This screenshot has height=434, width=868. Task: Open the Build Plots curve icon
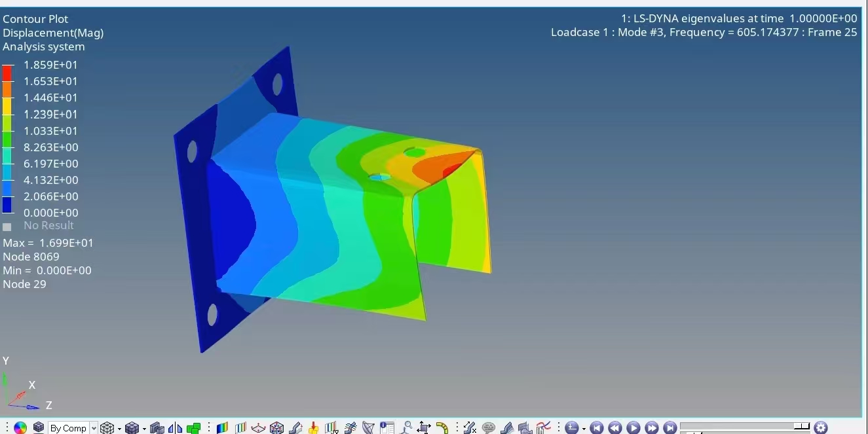[543, 428]
